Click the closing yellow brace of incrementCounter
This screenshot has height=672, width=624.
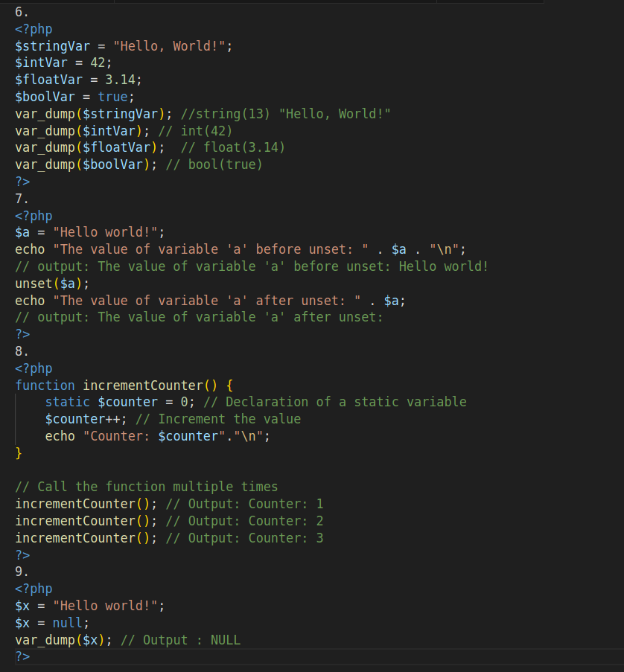pos(19,453)
